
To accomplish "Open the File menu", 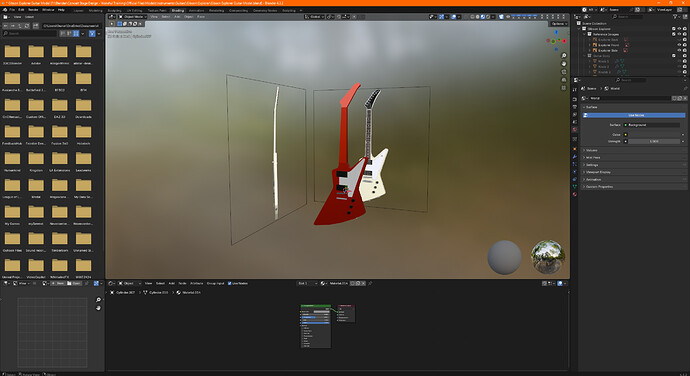I will (12, 10).
